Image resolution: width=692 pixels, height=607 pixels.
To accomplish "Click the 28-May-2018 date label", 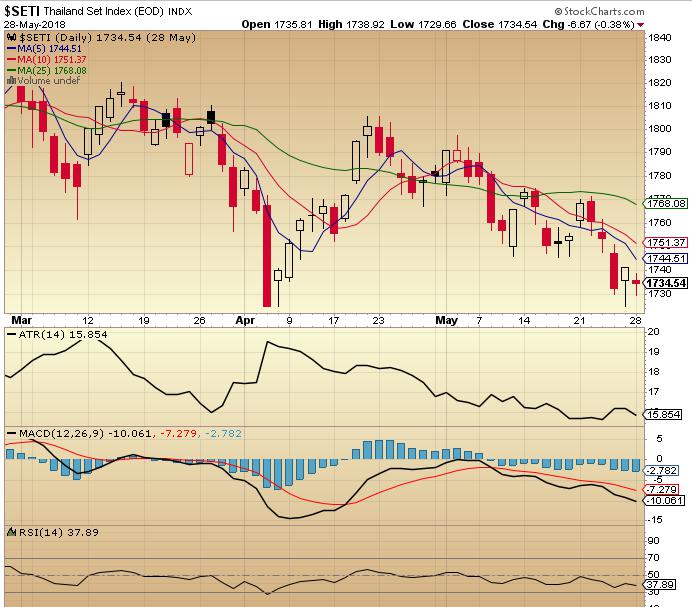I will coord(34,24).
